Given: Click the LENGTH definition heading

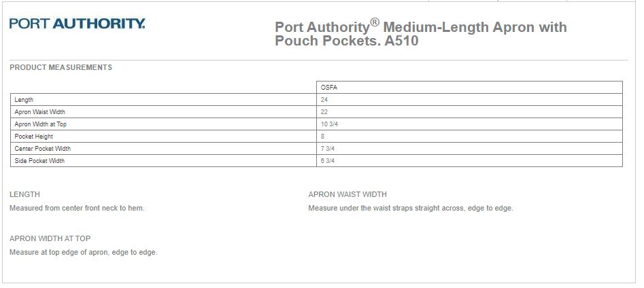Looking at the screenshot, I should (x=24, y=194).
